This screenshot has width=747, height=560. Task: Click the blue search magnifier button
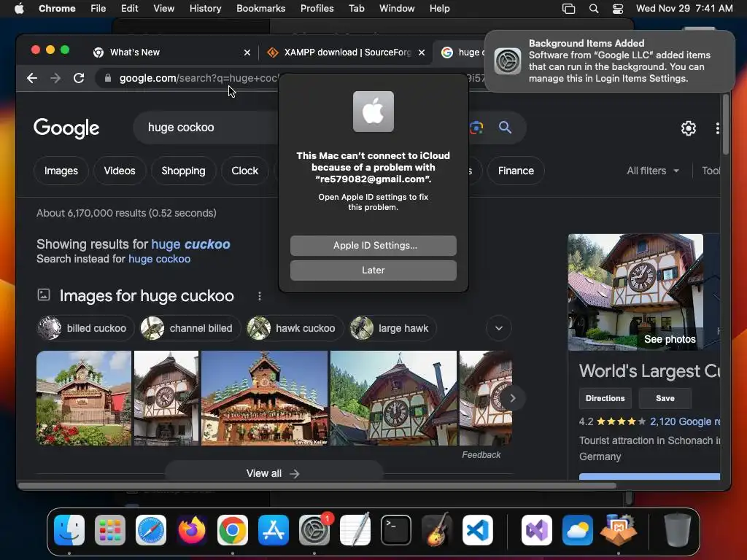coord(505,127)
